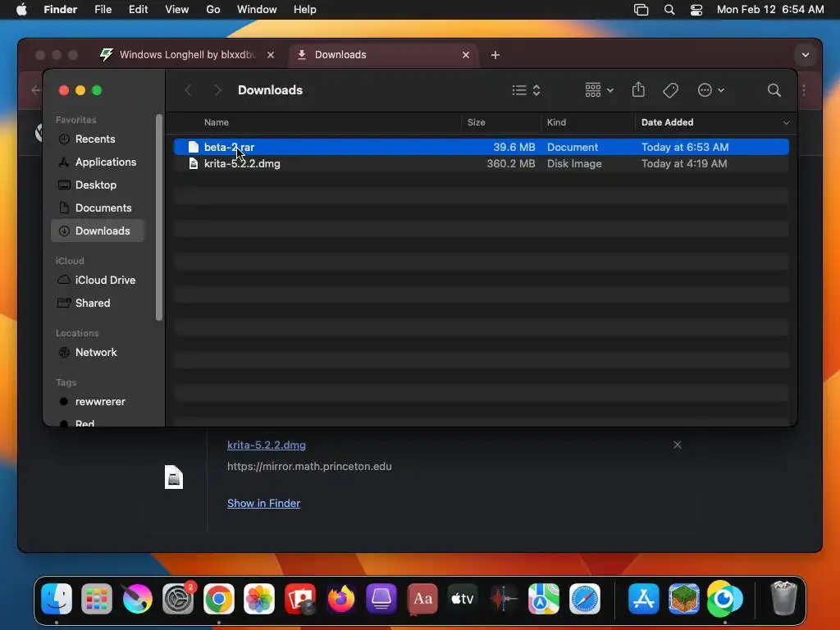
Task: Open Google Chrome from the Dock
Action: tap(218, 598)
